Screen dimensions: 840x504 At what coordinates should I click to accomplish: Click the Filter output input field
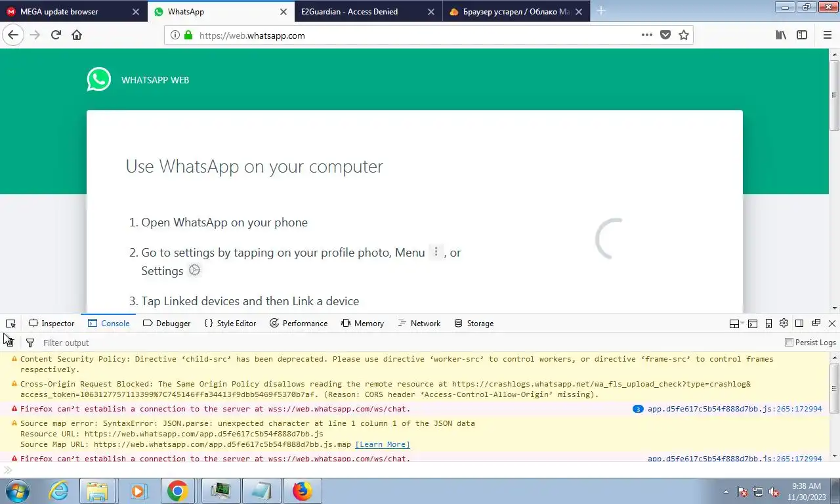410,343
